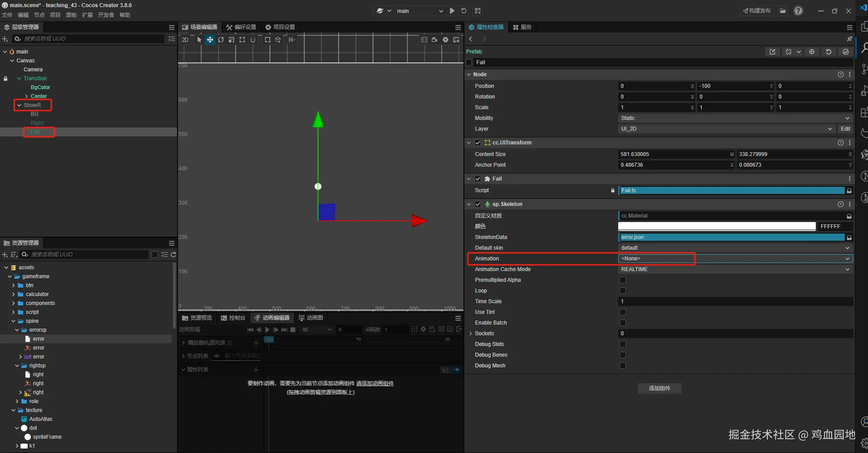
Task: Toggle the reference image icon in the scene toolbar
Action: point(456,40)
